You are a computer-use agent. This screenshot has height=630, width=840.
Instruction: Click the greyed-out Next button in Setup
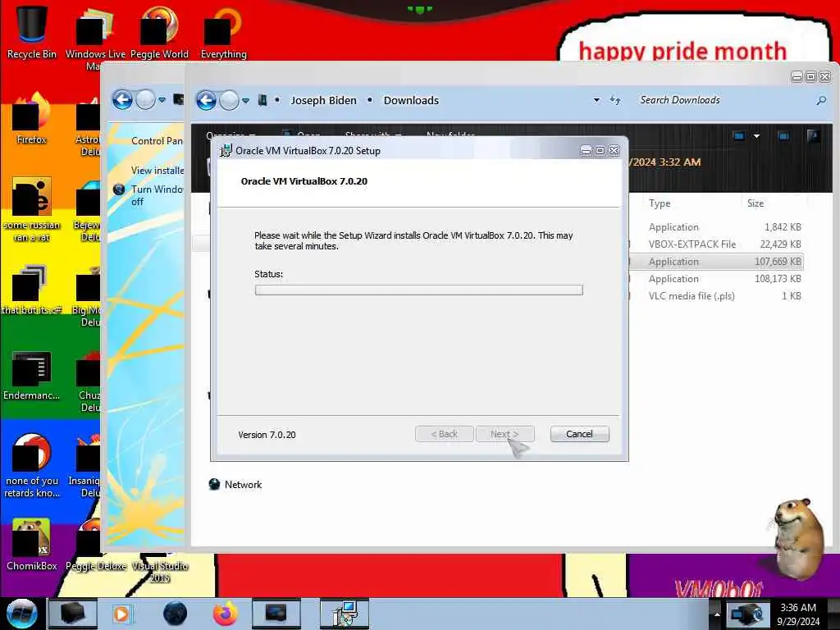(x=504, y=434)
